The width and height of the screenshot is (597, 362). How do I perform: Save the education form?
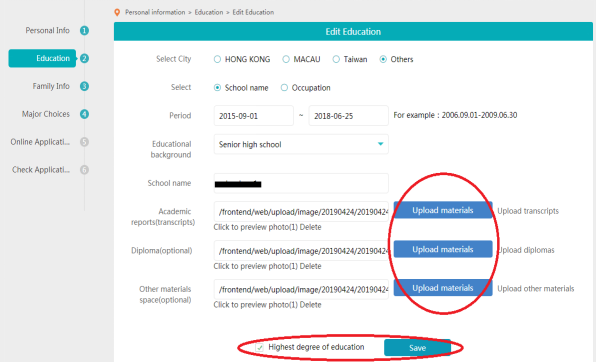[417, 348]
